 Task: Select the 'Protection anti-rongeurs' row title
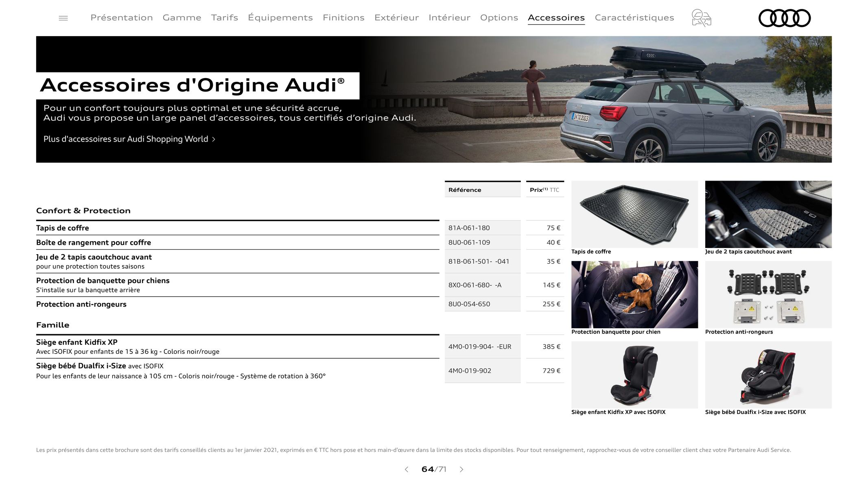(81, 304)
